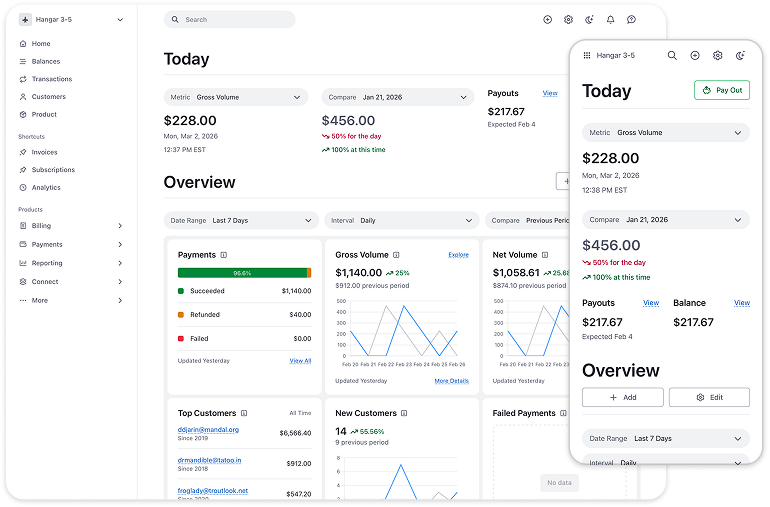Open the chat help icon in header

click(x=632, y=20)
